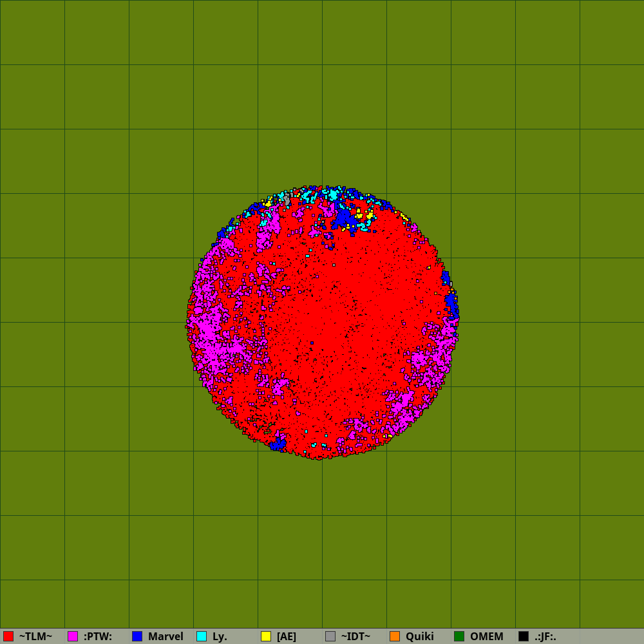Viewport: 644px width, 644px height.
Task: Select the Quiki legend label
Action: click(x=420, y=636)
